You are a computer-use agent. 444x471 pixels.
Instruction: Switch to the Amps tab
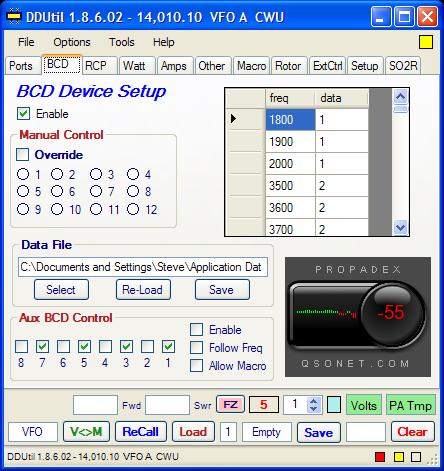click(x=174, y=66)
